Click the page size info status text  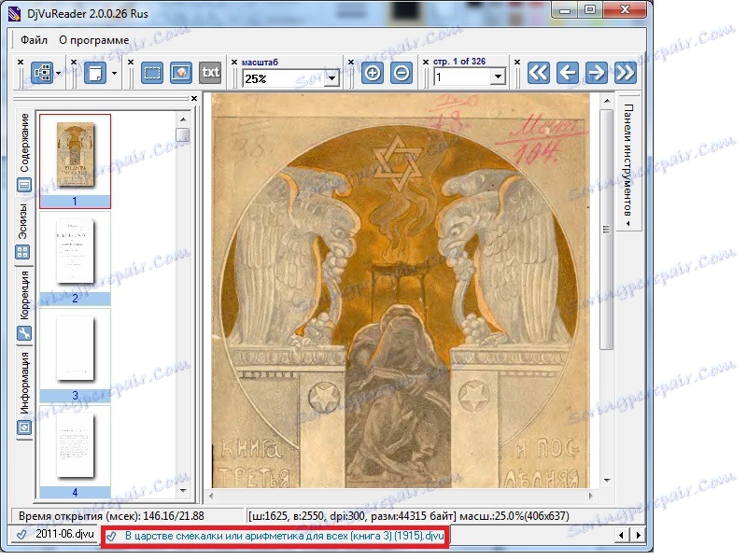point(408,516)
